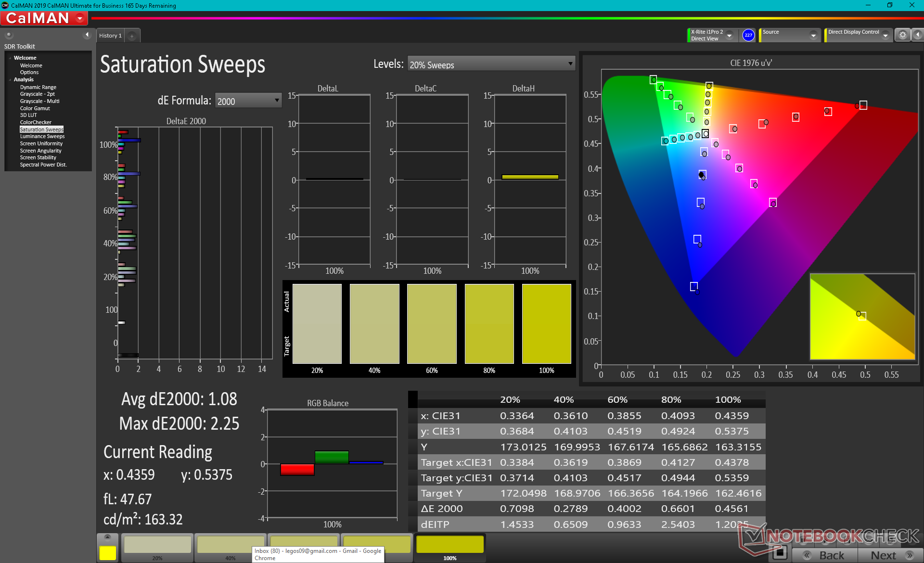The image size is (924, 563).
Task: Click the Back navigation button
Action: point(825,555)
